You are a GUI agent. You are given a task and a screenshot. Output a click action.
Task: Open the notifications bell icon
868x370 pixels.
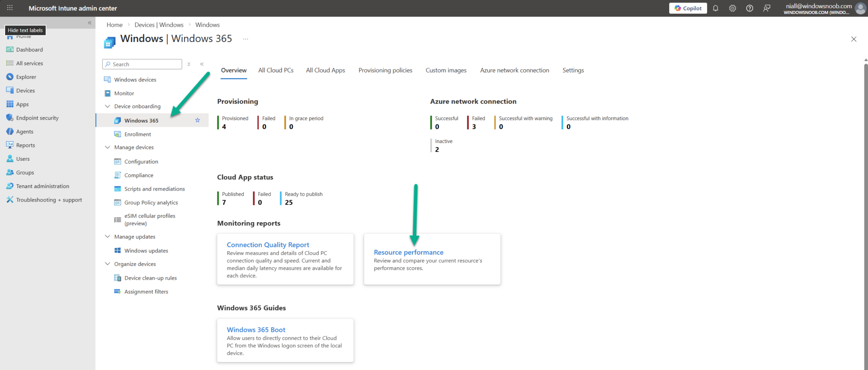click(715, 8)
